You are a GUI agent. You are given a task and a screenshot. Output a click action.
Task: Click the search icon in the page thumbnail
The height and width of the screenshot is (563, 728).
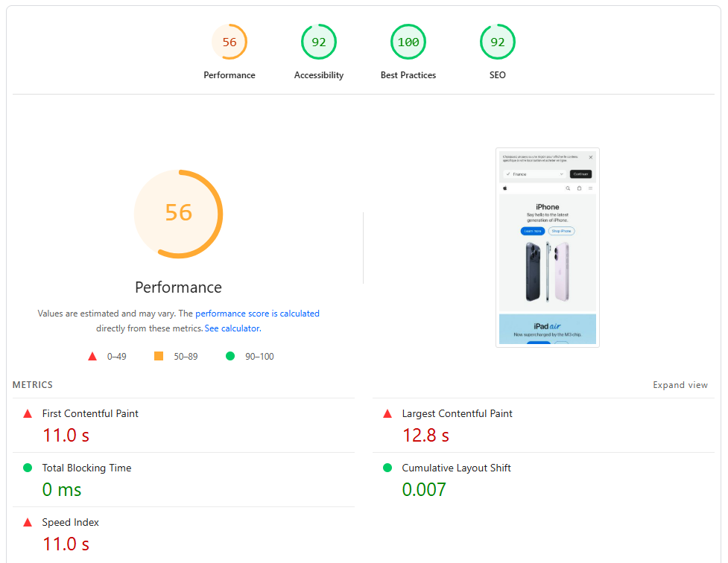click(568, 188)
